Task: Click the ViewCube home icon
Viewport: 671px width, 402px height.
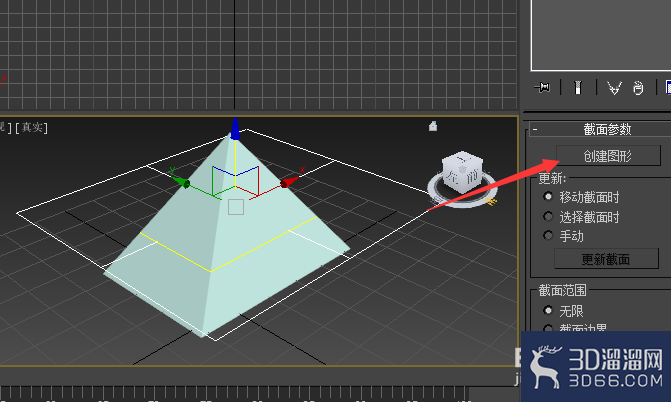Action: point(433,126)
